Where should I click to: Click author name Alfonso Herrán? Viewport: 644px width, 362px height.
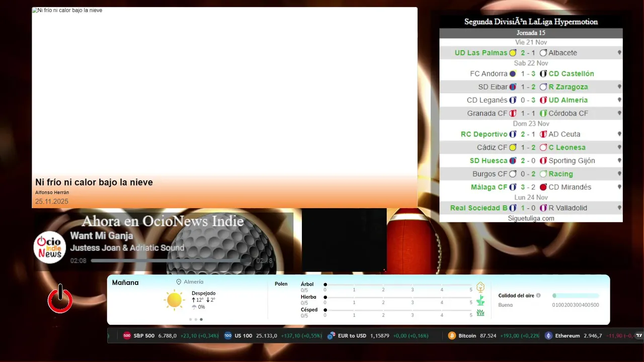tap(52, 193)
